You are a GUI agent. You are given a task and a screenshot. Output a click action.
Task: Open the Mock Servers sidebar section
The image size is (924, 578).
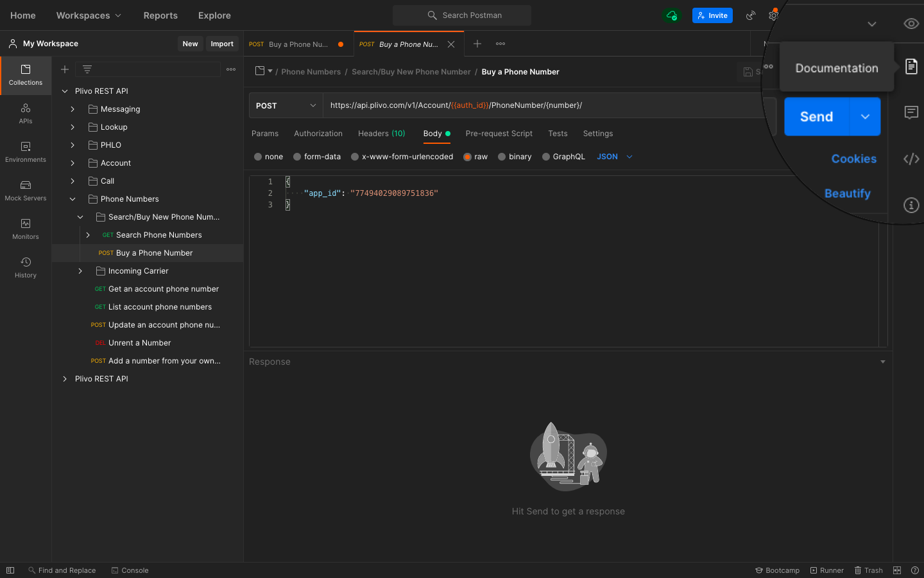(x=26, y=191)
